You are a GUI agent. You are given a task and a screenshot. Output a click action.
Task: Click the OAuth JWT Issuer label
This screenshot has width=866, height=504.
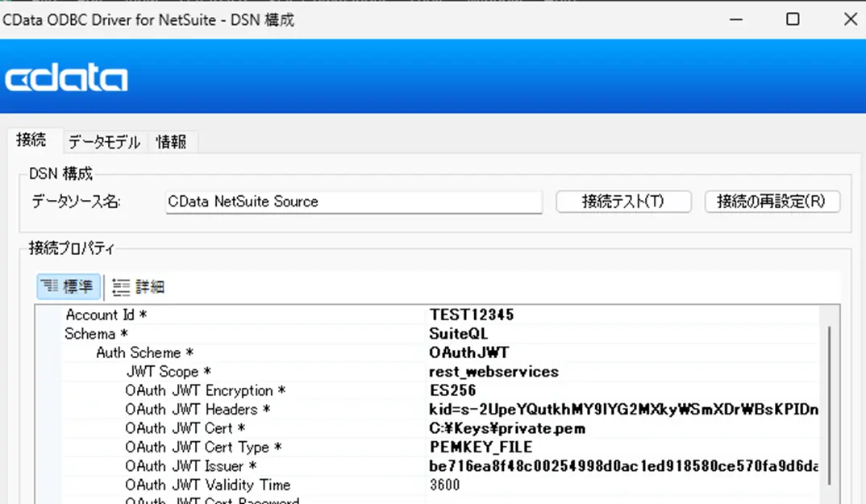tap(190, 466)
